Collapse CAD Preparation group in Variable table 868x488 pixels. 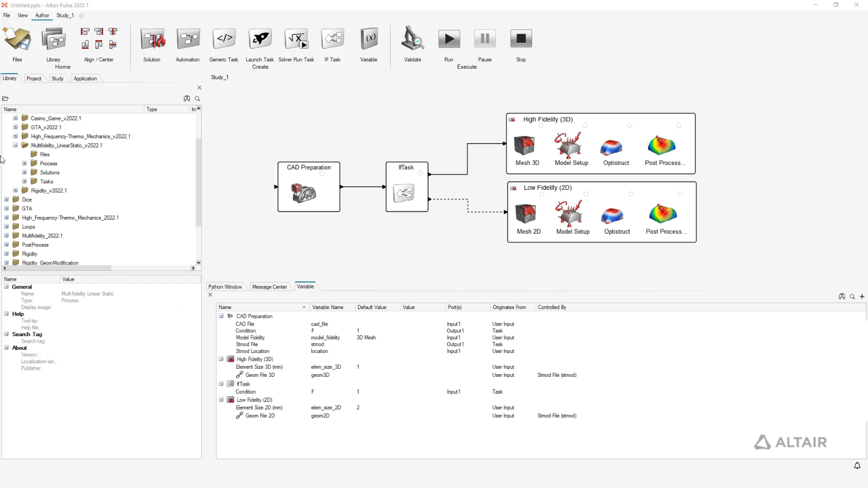point(221,316)
